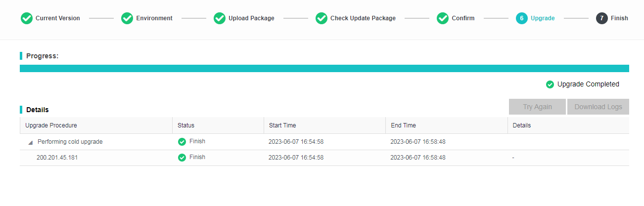Click the Finish step label
This screenshot has width=644, height=206.
click(x=619, y=18)
